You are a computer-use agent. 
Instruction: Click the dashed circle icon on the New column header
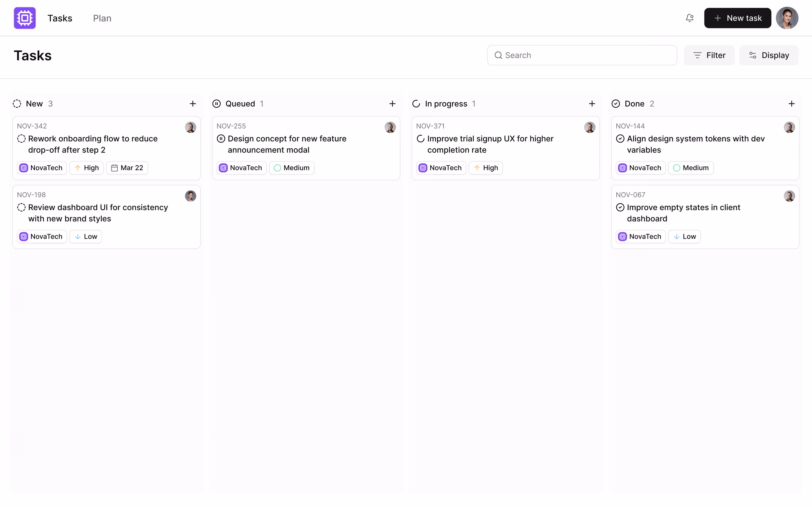[x=17, y=104]
